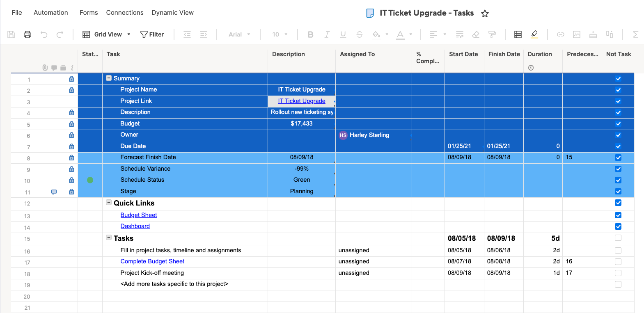Screen dimensions: 644x313
Task: Select the format painter tool
Action: point(492,34)
